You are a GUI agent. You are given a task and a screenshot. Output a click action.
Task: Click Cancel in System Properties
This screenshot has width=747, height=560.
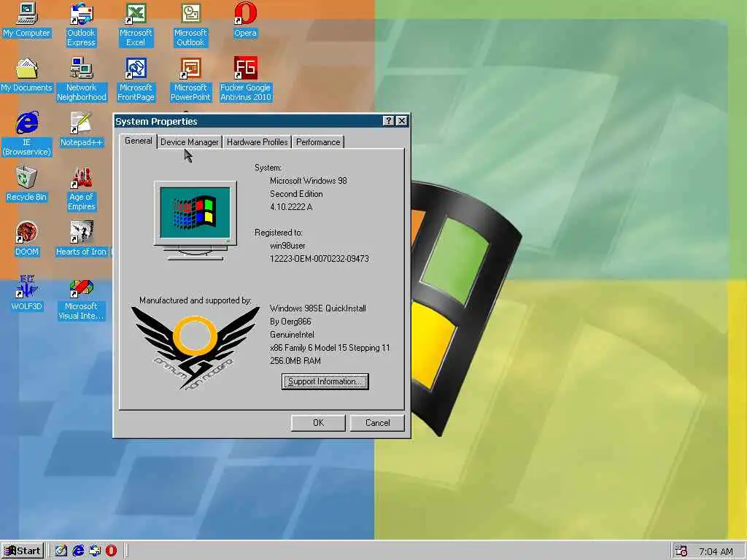(377, 423)
